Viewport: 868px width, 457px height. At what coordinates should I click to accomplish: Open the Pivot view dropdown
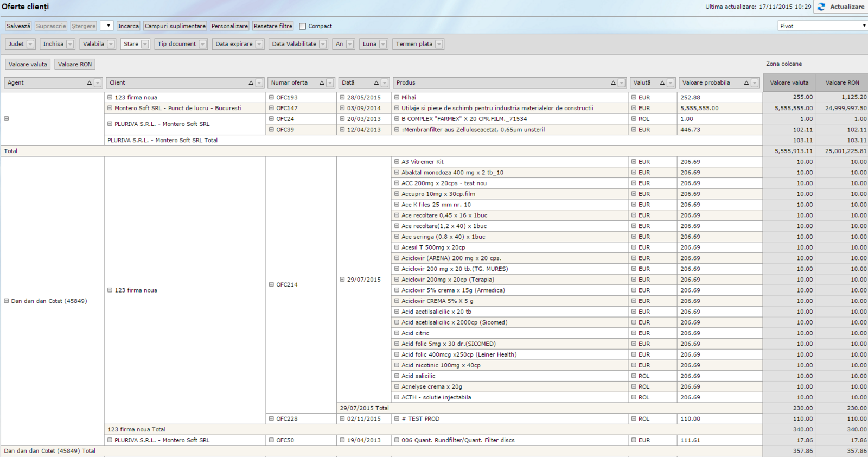822,26
